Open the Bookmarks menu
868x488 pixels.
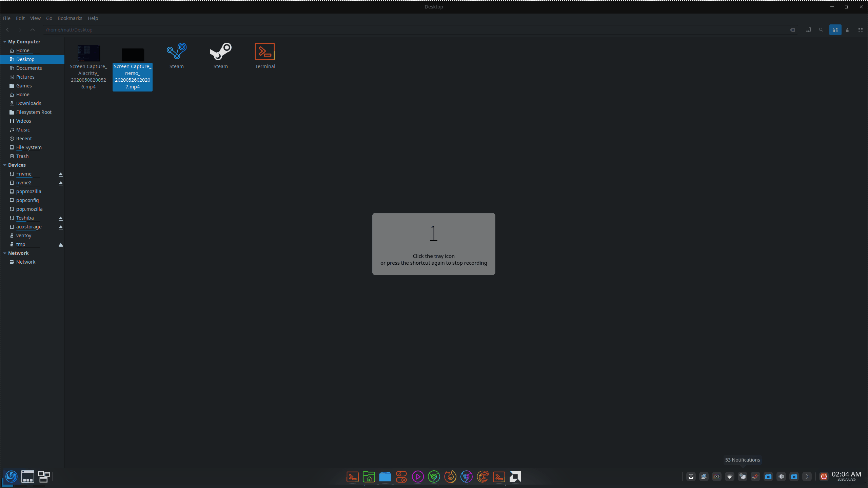(x=70, y=18)
